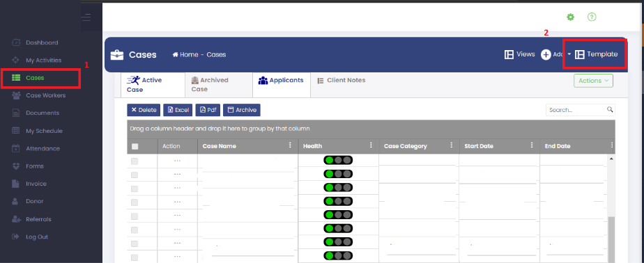This screenshot has height=263, width=644.
Task: Tick the first case row checkbox
Action: 135,161
